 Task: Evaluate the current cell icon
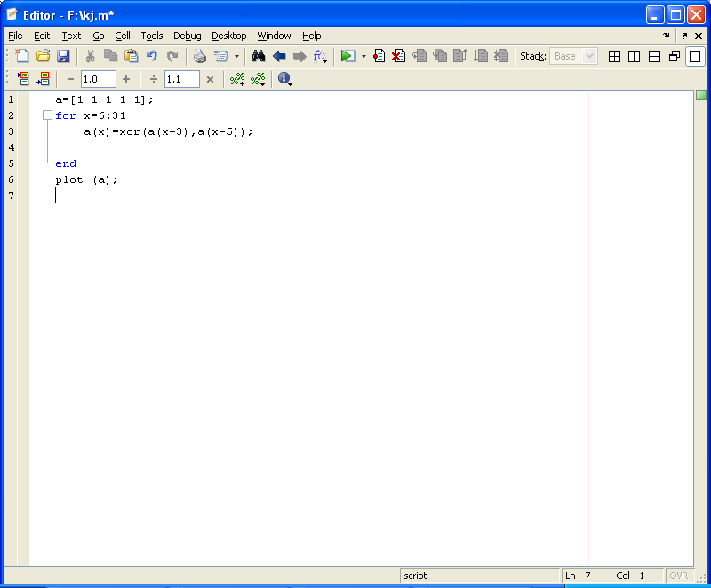click(21, 79)
